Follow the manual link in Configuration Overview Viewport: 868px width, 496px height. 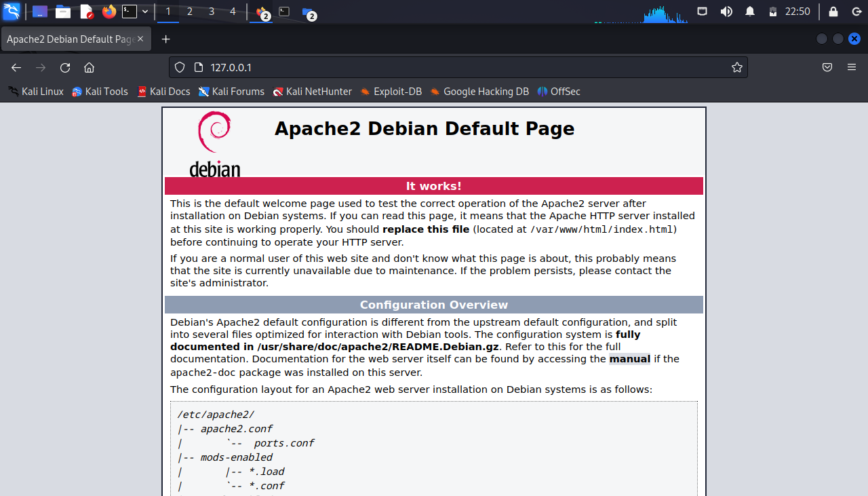pos(629,359)
